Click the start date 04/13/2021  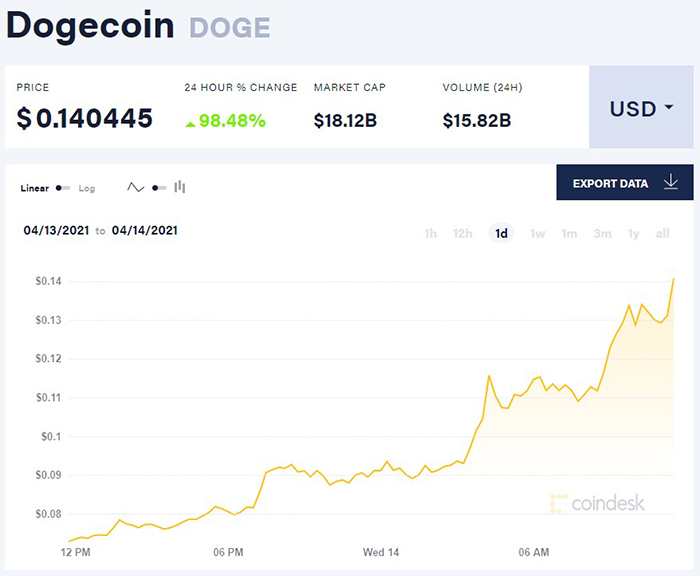tap(57, 230)
